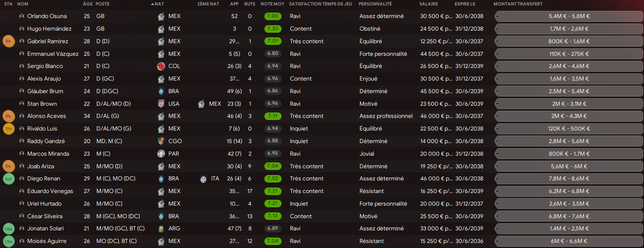Click the green "Ind" status icon for Diego Renan
The height and width of the screenshot is (248, 644).
[x=9, y=179]
